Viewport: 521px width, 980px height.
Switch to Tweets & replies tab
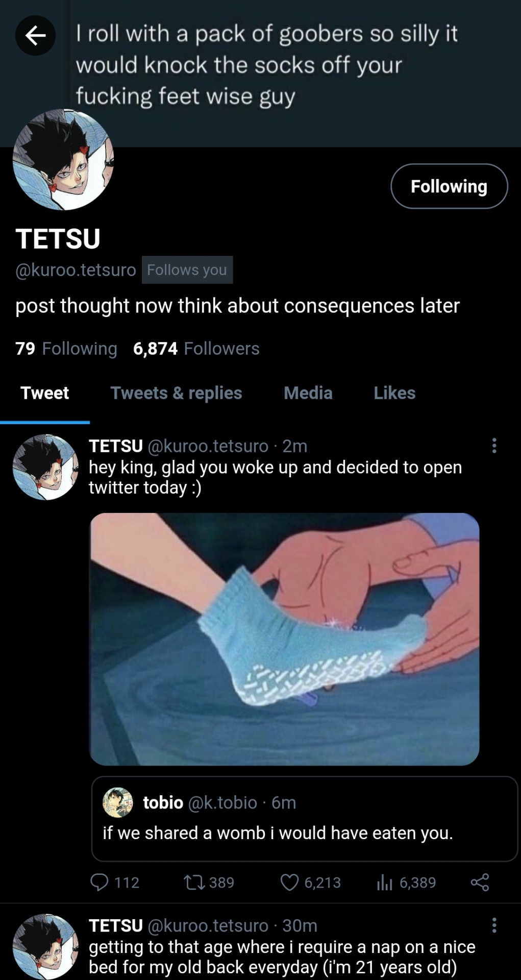pos(176,393)
